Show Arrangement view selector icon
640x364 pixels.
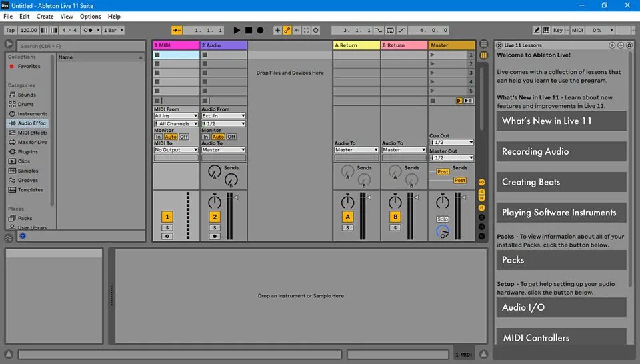tap(483, 44)
